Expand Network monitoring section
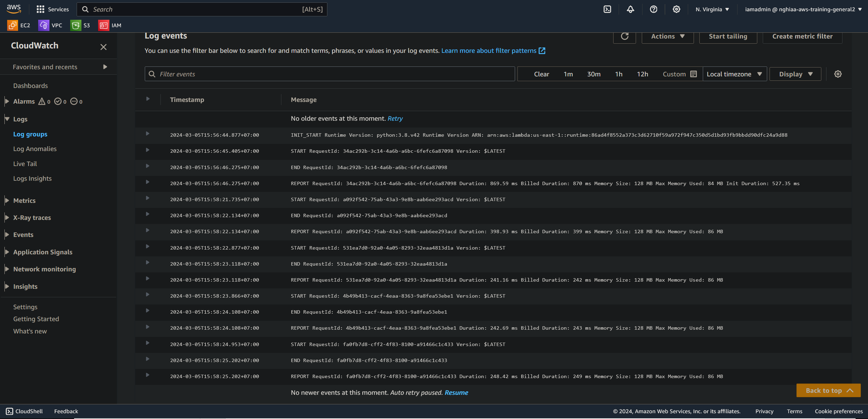Image resolution: width=868 pixels, height=419 pixels. coord(7,269)
